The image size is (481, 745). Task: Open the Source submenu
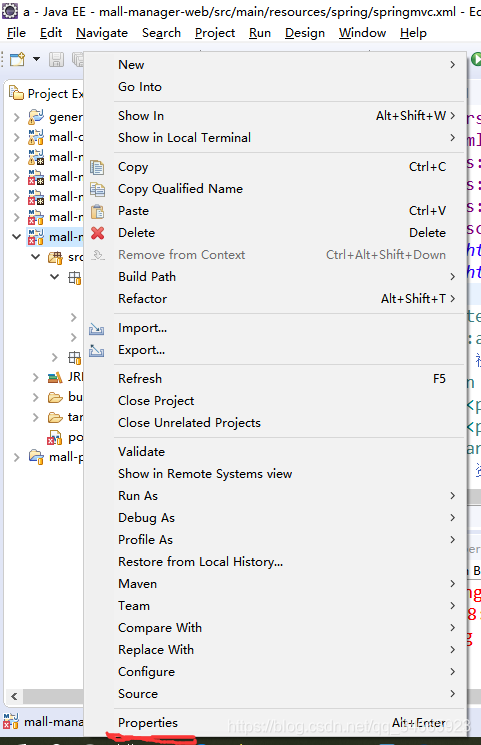point(275,694)
